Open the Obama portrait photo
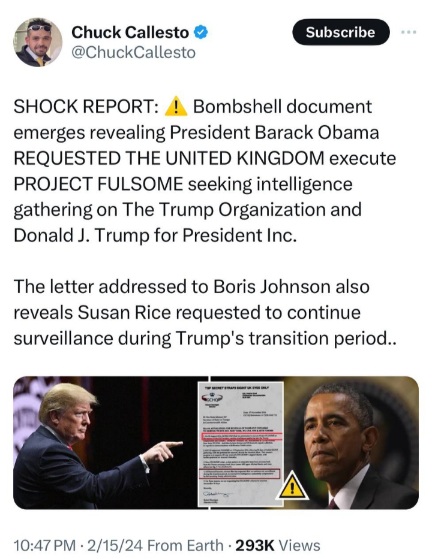The image size is (432, 559). (351, 442)
